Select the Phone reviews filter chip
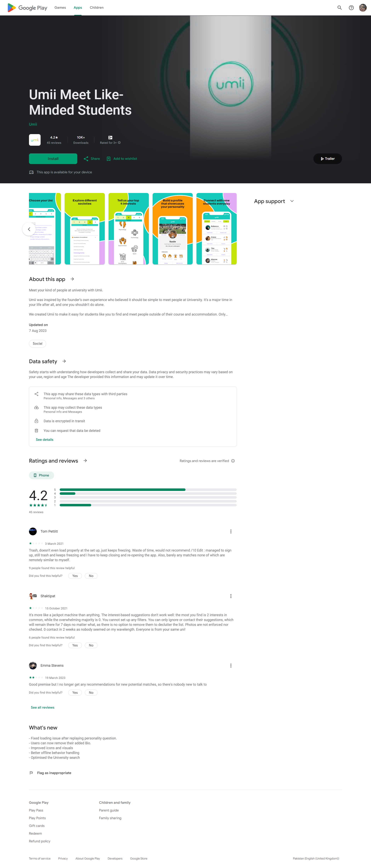 41,475
